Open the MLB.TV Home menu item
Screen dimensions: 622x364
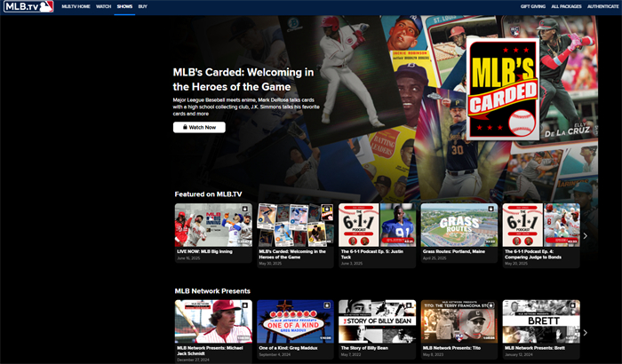coord(76,7)
